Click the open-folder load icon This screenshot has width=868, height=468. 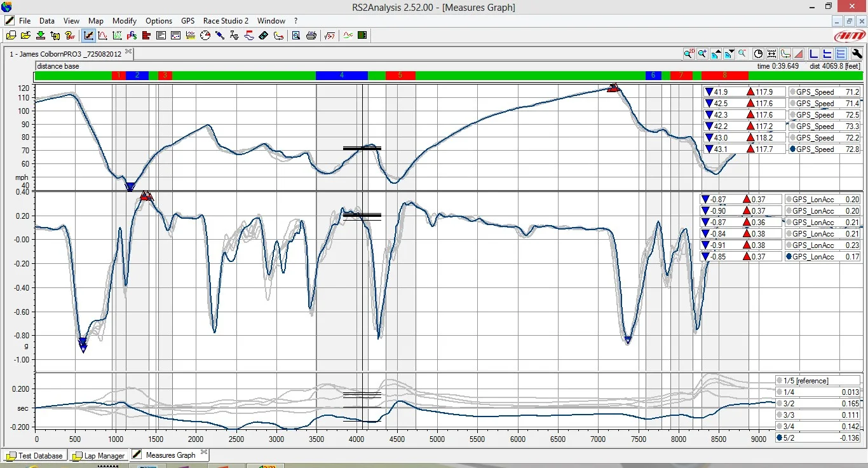(25, 36)
